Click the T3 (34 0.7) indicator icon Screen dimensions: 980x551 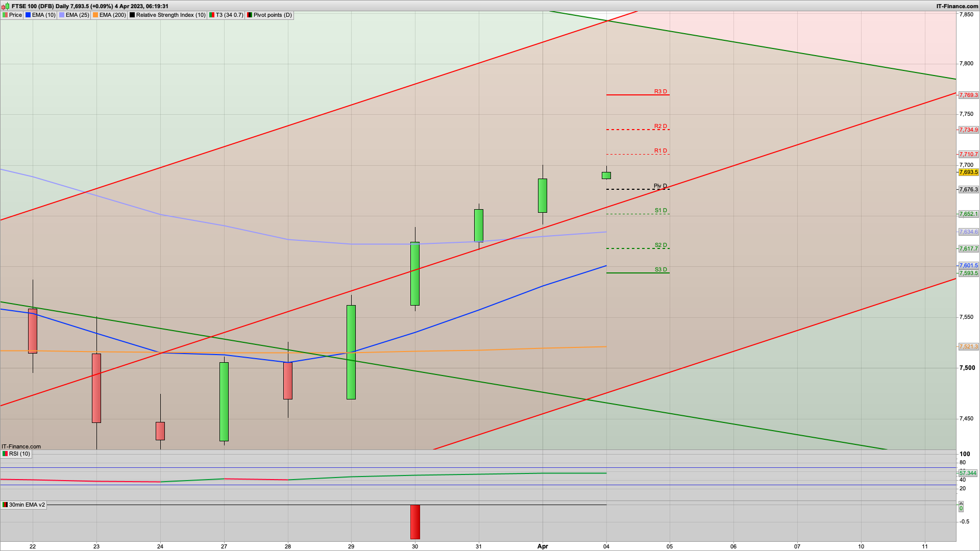coord(212,15)
